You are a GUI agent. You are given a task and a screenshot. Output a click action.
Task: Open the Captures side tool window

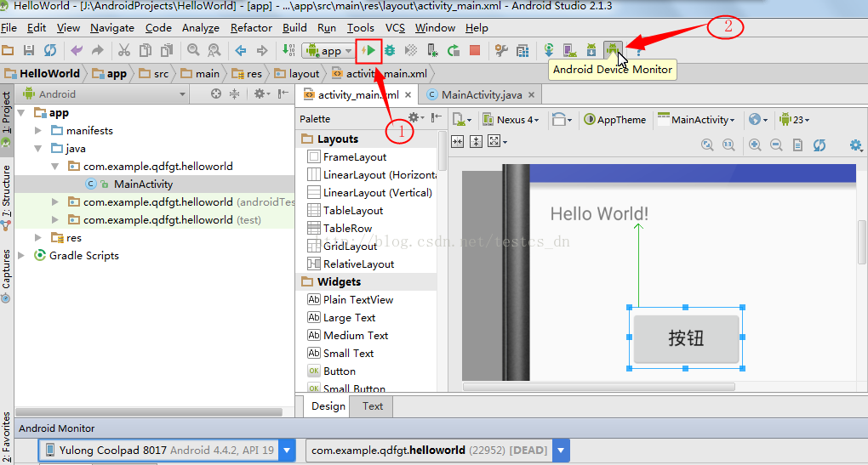[6, 275]
